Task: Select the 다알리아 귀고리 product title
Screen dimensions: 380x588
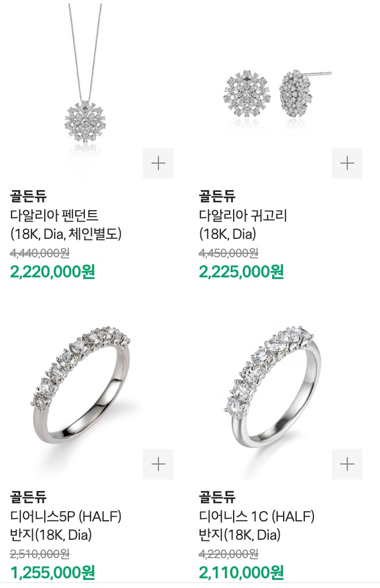Action: pyautogui.click(x=243, y=225)
